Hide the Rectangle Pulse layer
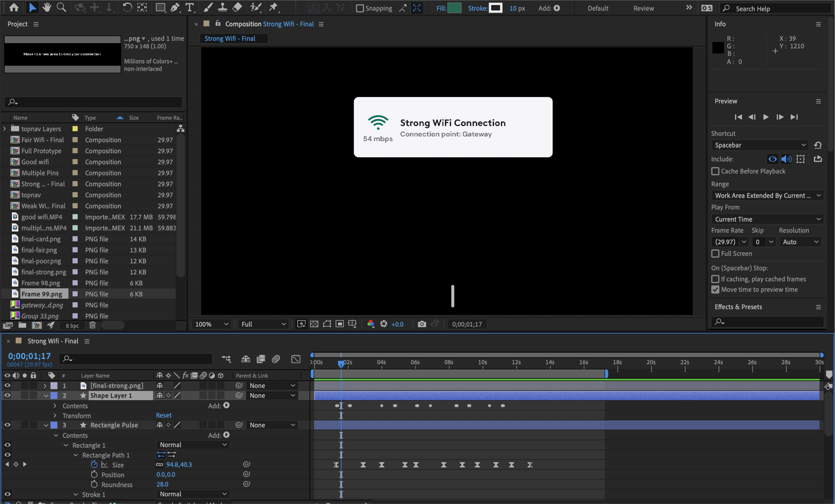This screenshot has height=504, width=835. coord(7,425)
